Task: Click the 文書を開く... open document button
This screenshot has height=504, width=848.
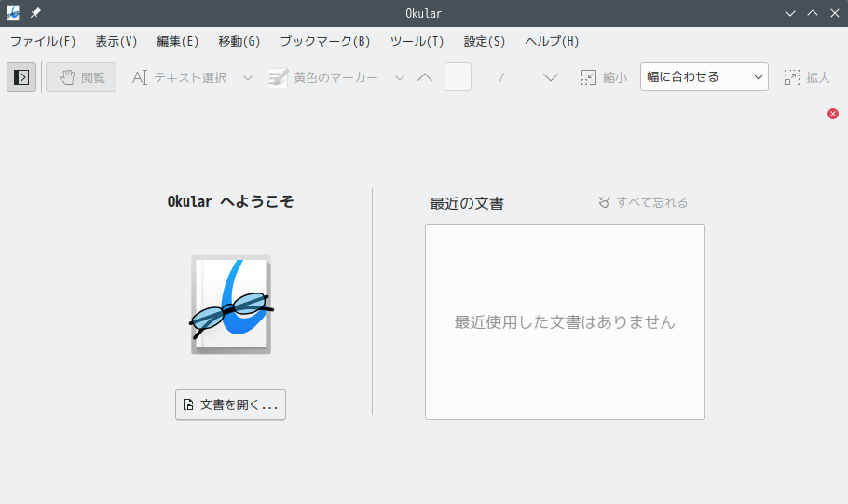Action: [x=230, y=404]
